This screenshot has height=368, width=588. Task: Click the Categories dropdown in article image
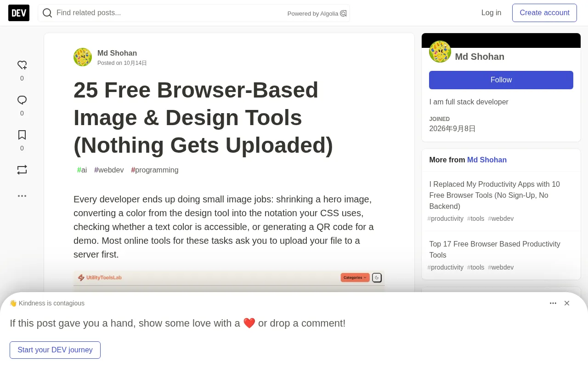(355, 277)
